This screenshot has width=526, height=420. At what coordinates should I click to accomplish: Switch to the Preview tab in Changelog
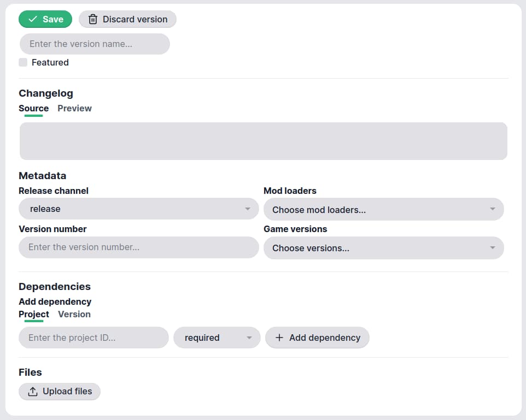pos(74,108)
